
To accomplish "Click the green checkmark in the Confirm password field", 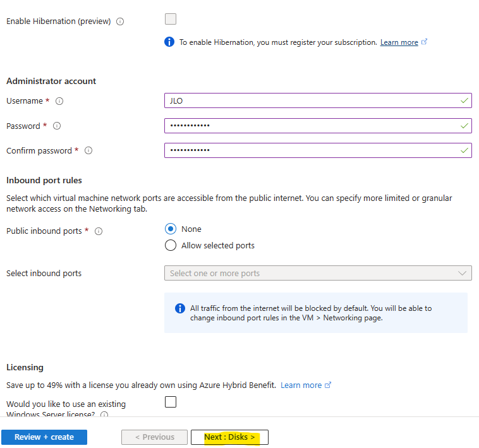I will pyautogui.click(x=464, y=150).
